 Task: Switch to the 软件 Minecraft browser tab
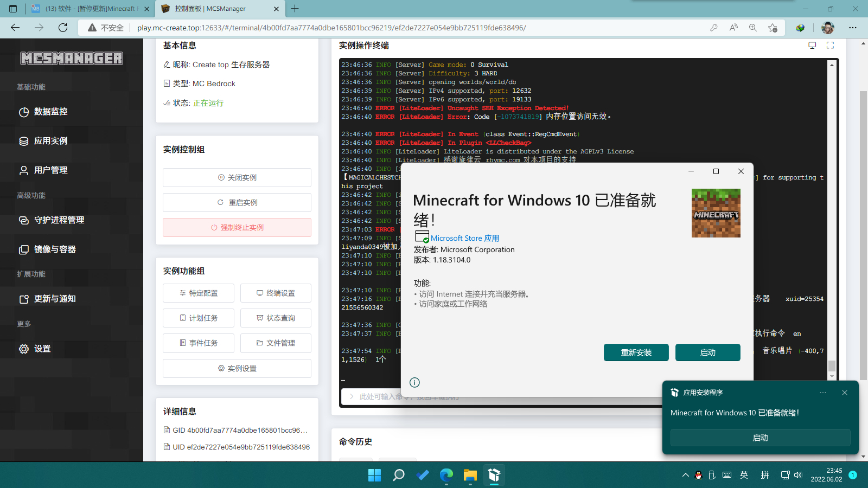(x=90, y=9)
